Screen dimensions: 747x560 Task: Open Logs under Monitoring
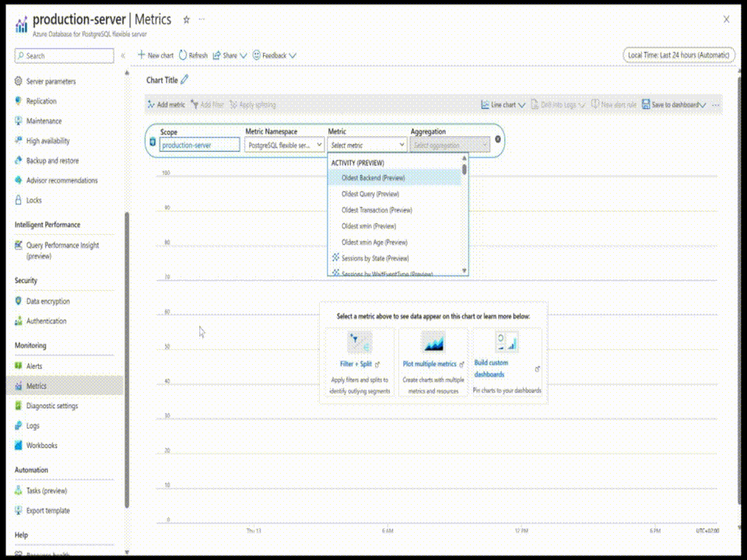click(x=33, y=425)
